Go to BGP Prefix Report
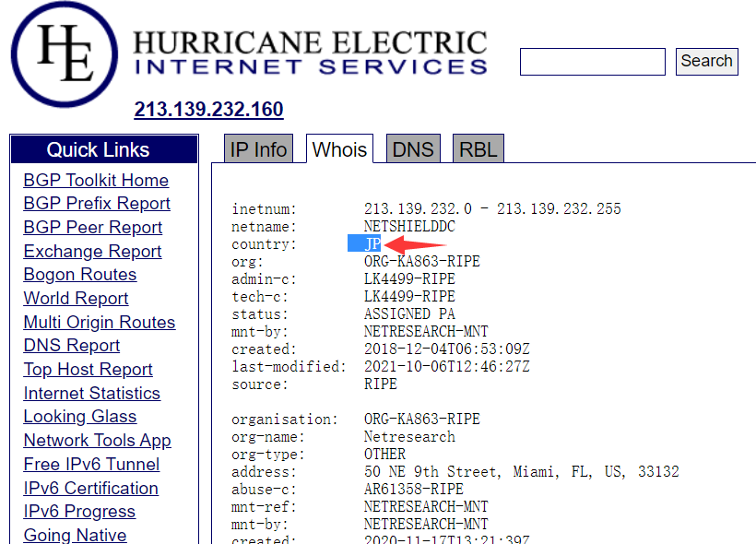 click(x=97, y=204)
